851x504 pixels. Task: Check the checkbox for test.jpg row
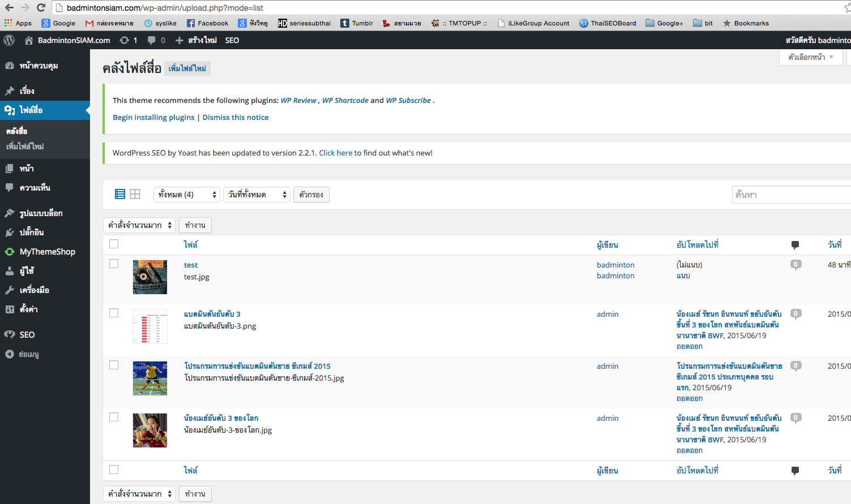point(114,264)
